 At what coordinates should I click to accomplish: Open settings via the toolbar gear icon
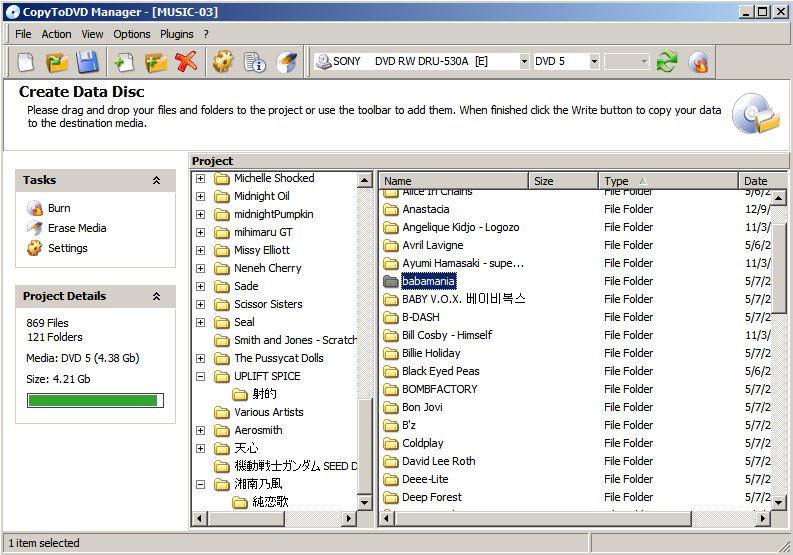point(223,62)
